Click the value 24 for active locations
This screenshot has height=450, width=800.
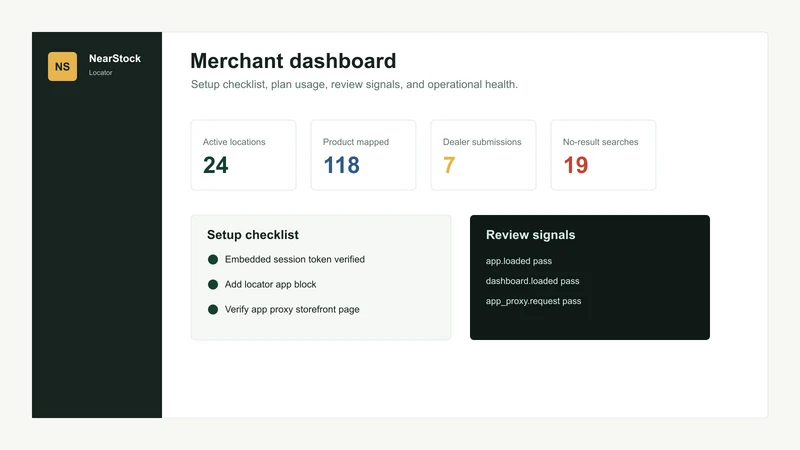[x=215, y=165]
